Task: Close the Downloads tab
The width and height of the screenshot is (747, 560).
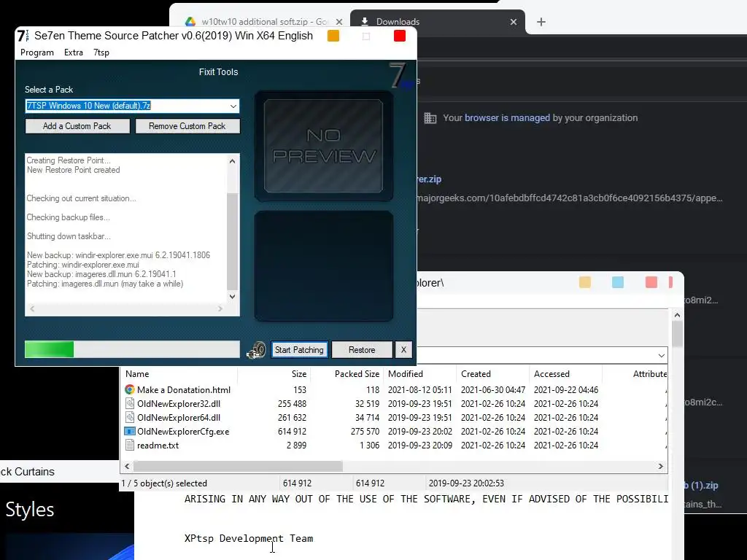Action: point(513,22)
